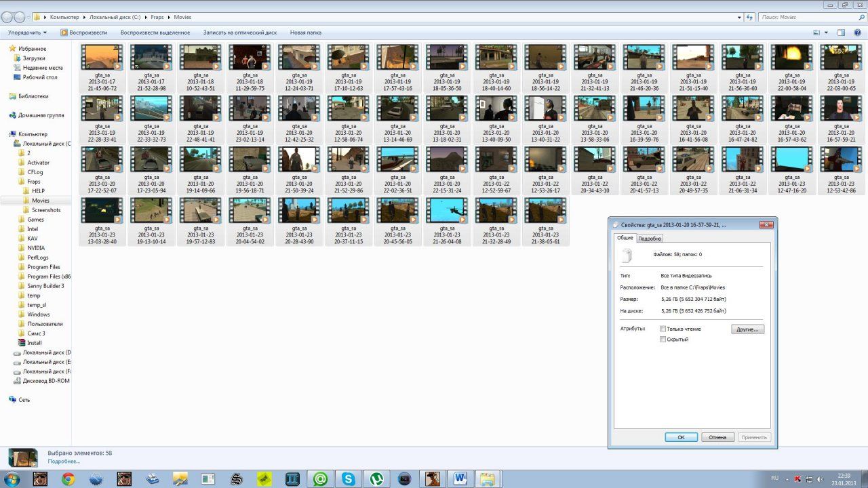
Task: Click the Подробнее... link in details pane
Action: (x=64, y=461)
